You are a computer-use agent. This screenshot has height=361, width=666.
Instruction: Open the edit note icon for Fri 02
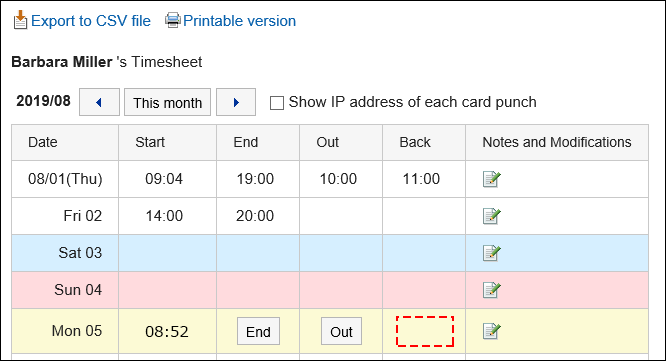click(x=492, y=216)
